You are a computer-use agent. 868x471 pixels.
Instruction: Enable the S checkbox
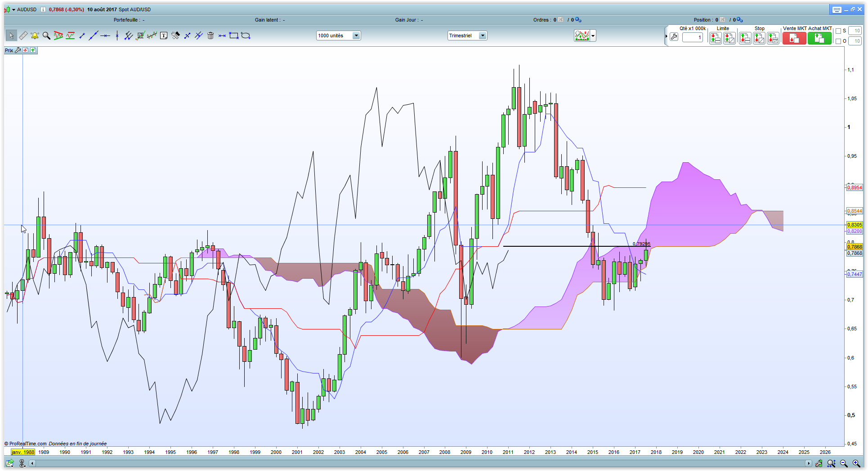(x=838, y=31)
